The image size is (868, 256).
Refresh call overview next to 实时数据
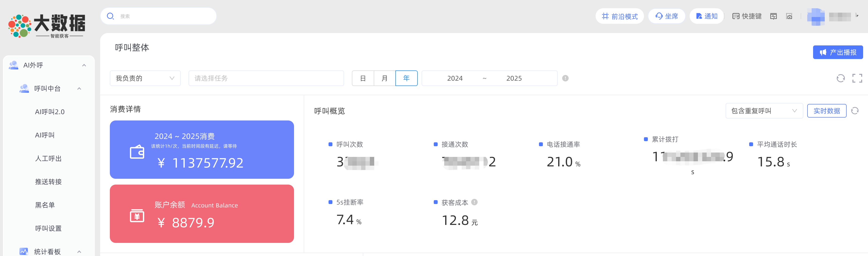coord(855,111)
